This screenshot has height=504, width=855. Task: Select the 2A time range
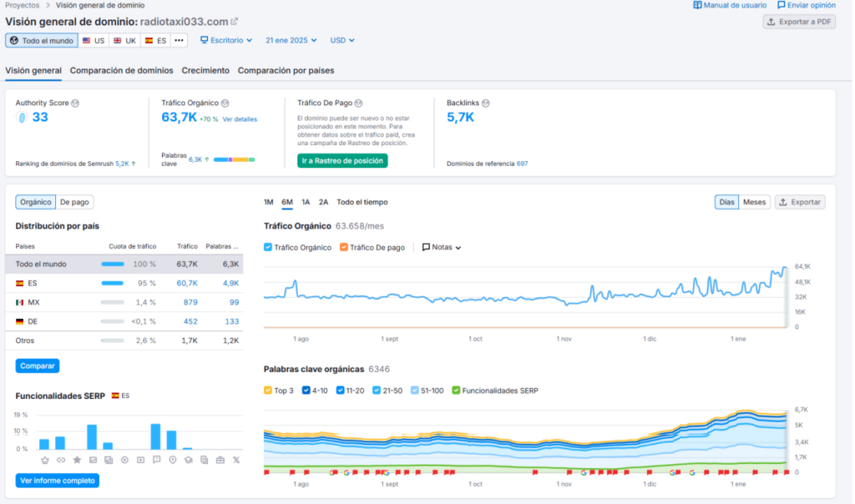323,202
